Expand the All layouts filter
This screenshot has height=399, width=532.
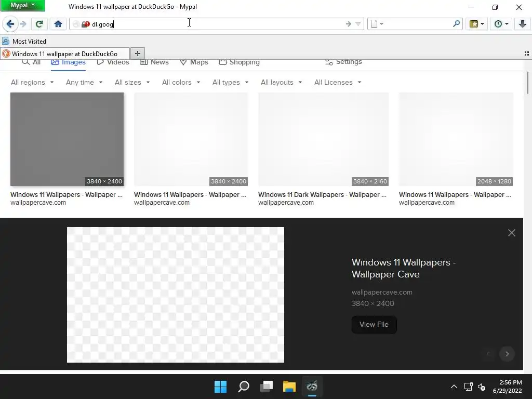281,83
